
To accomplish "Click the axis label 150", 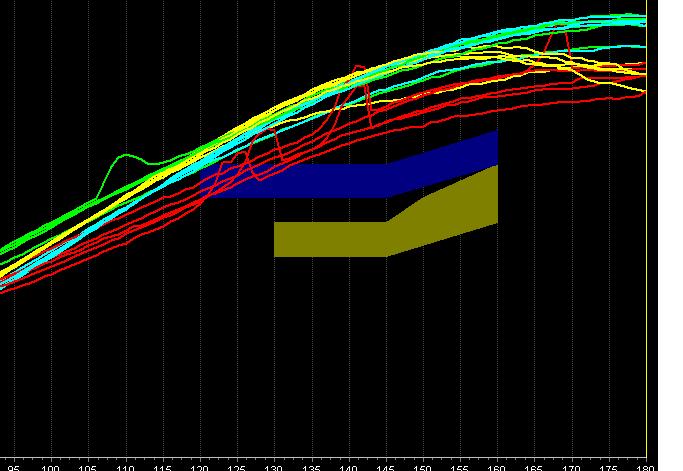I will point(423,468).
